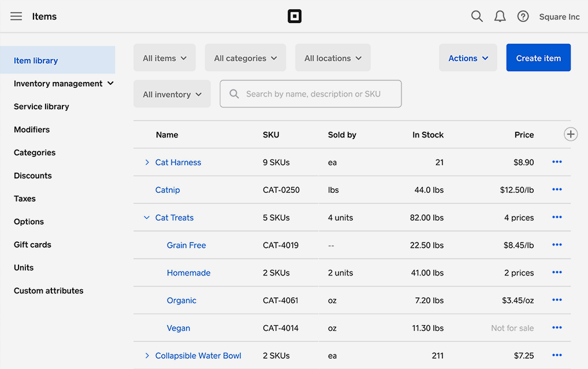Collapse the Cat Treats row
Viewport: 588px width, 369px height.
147,218
